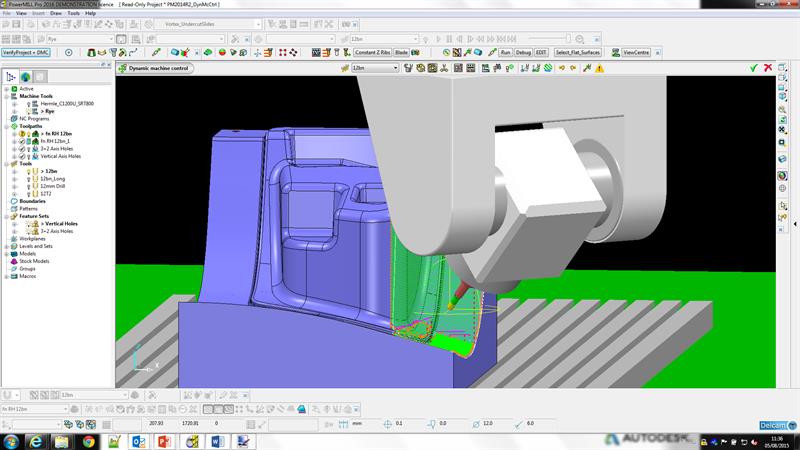Screen dimensions: 800x450
Task: Open Google Chrome from the taskbar
Action: (x=89, y=441)
